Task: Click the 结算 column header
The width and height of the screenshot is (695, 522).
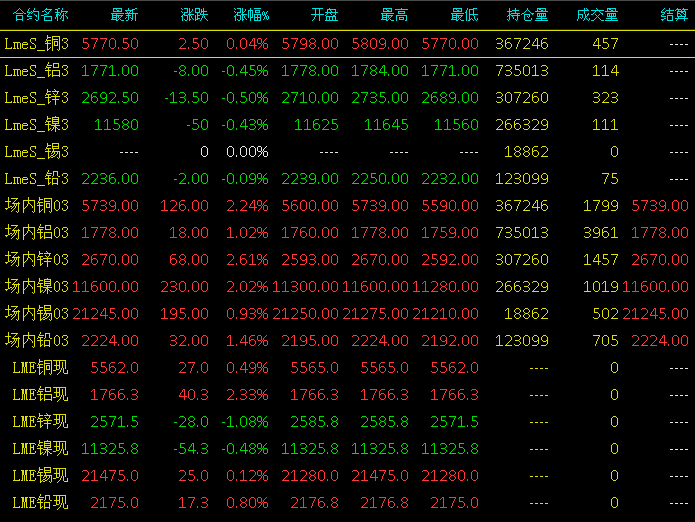Action: point(674,15)
